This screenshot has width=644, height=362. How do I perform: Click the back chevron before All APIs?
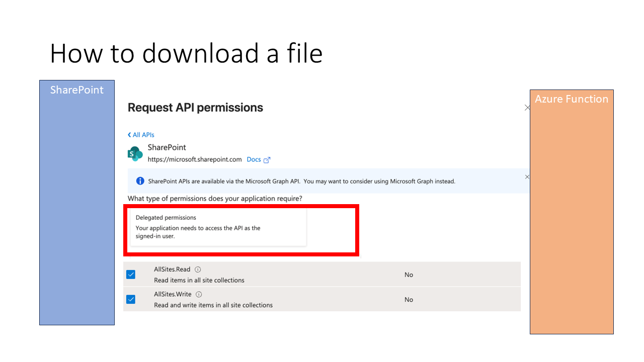tap(129, 135)
